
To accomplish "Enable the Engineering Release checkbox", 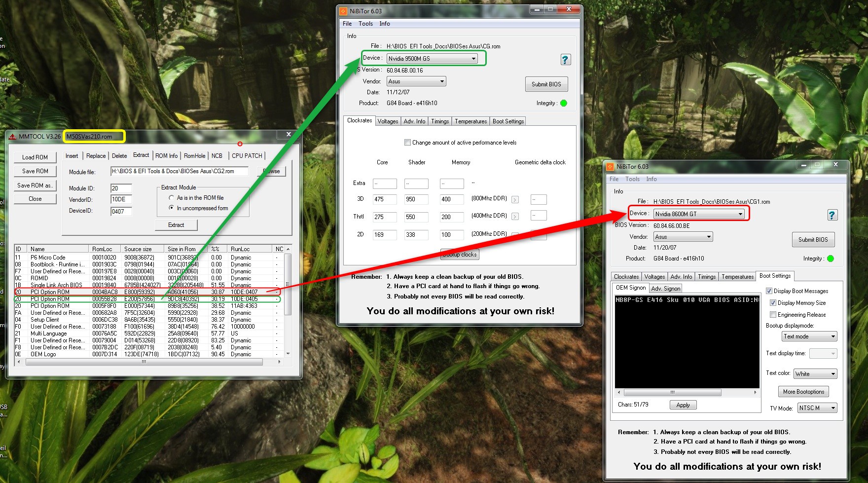I will pyautogui.click(x=773, y=315).
